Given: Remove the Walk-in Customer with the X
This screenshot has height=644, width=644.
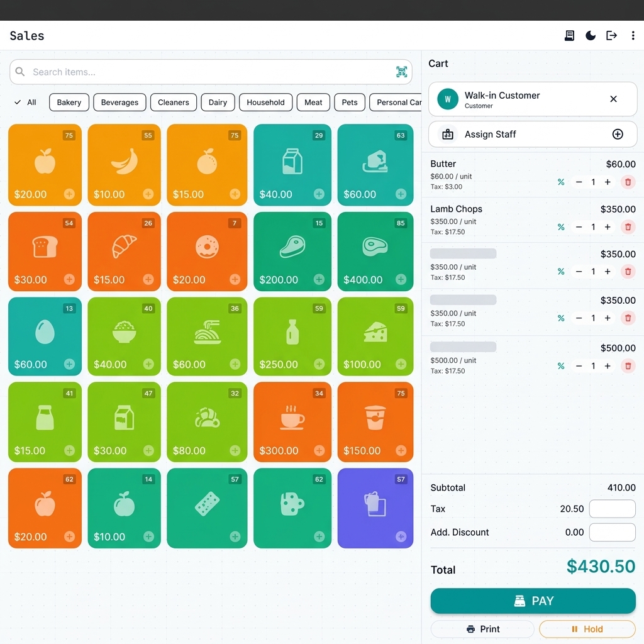Looking at the screenshot, I should 613,99.
